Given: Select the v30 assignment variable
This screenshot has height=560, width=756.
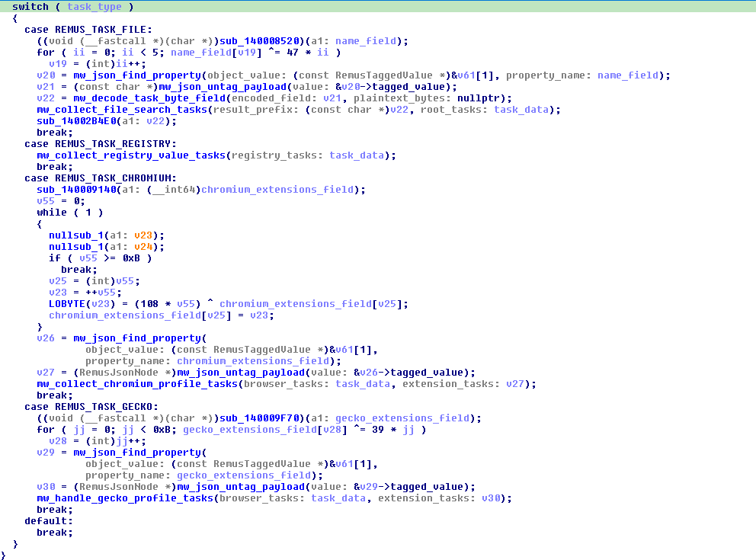Looking at the screenshot, I should [x=46, y=487].
